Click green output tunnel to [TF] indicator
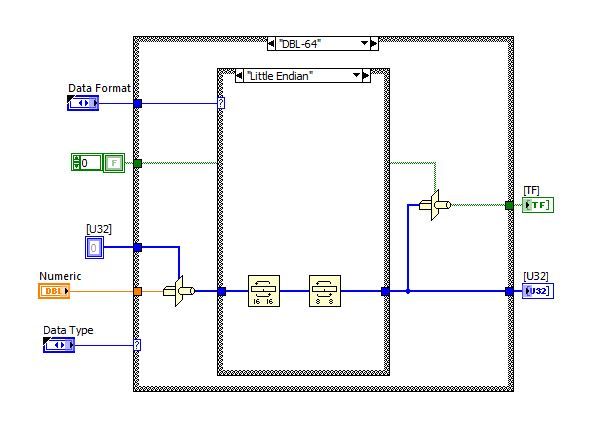Viewport: 593px width, 441px height. (509, 205)
